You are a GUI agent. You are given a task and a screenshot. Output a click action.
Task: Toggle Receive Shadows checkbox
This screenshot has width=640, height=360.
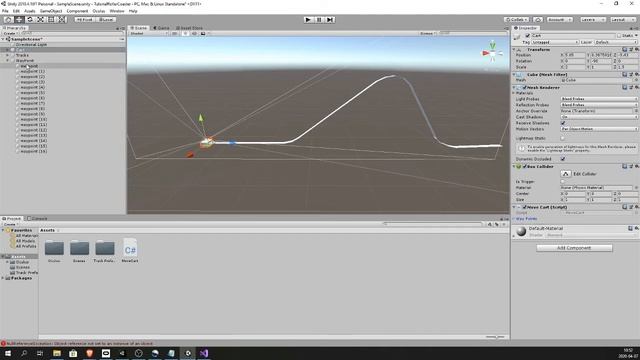[x=563, y=123]
